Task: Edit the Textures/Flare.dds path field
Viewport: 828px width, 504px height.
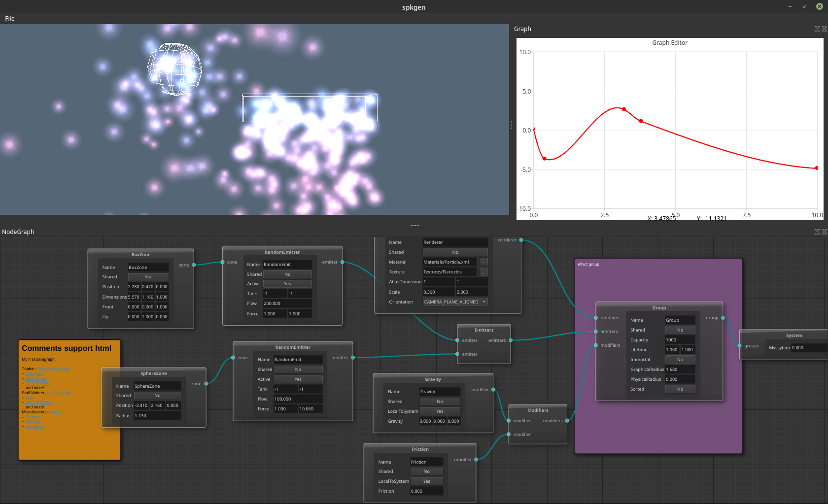Action: 449,272
